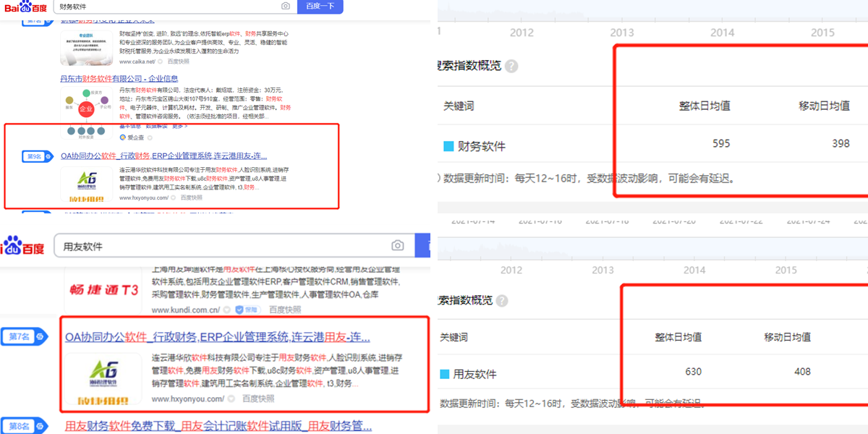Click the 整体日均值 value 630
Viewport: 868px width, 434px height.
pyautogui.click(x=693, y=372)
